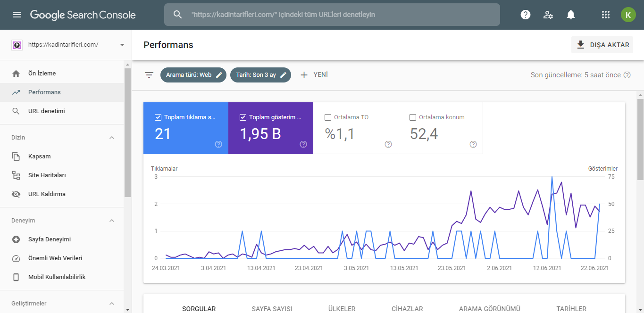This screenshot has height=313, width=644.
Task: Enable the Ortalama konum checkbox
Action: coord(413,117)
